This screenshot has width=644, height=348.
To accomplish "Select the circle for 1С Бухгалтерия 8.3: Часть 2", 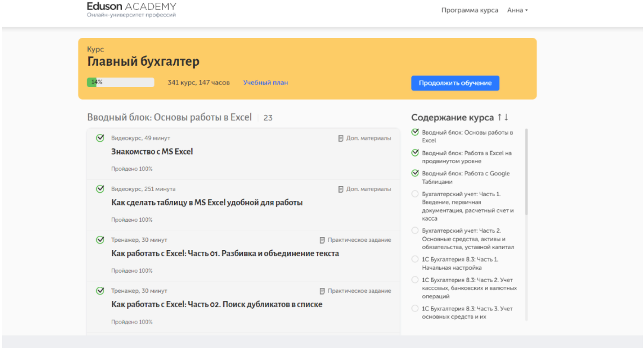I will 415,280.
